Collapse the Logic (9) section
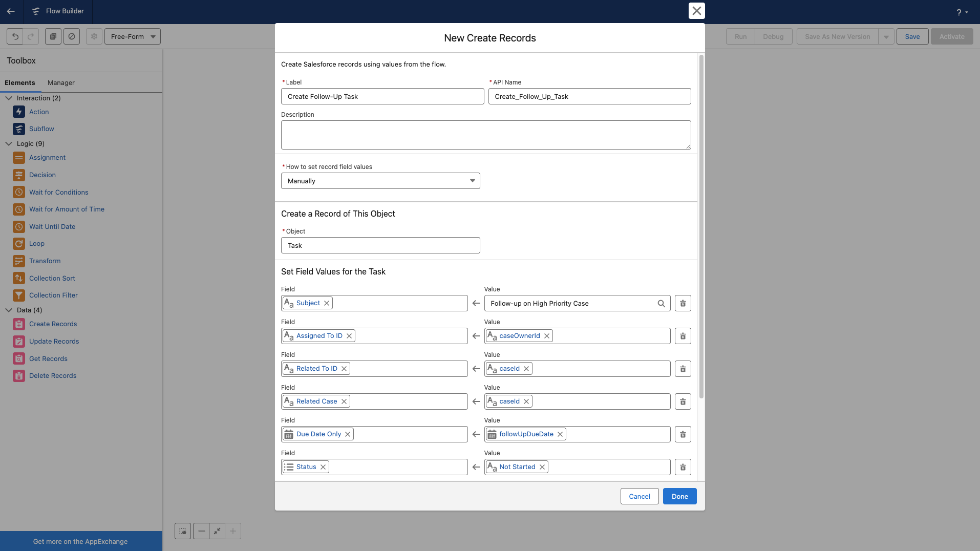Viewport: 980px width, 551px height. pyautogui.click(x=9, y=144)
